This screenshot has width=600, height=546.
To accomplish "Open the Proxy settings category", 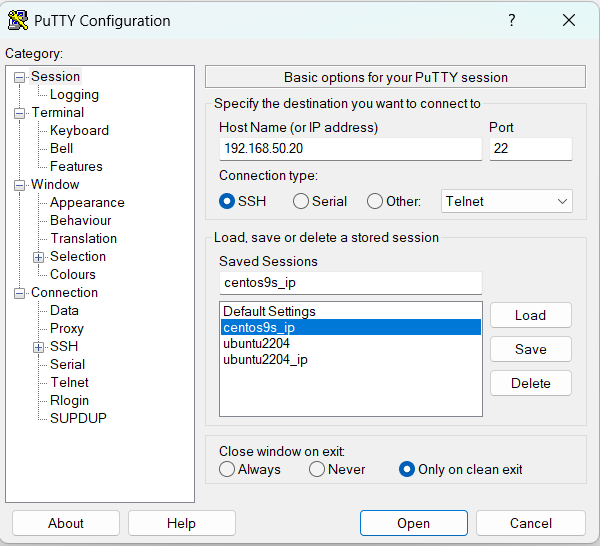I will point(67,328).
